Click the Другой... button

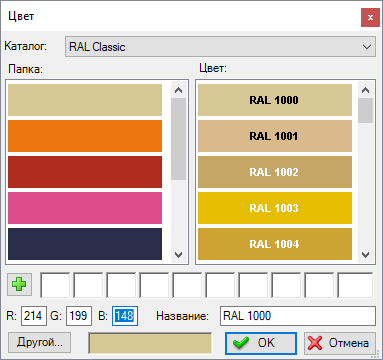(x=40, y=342)
